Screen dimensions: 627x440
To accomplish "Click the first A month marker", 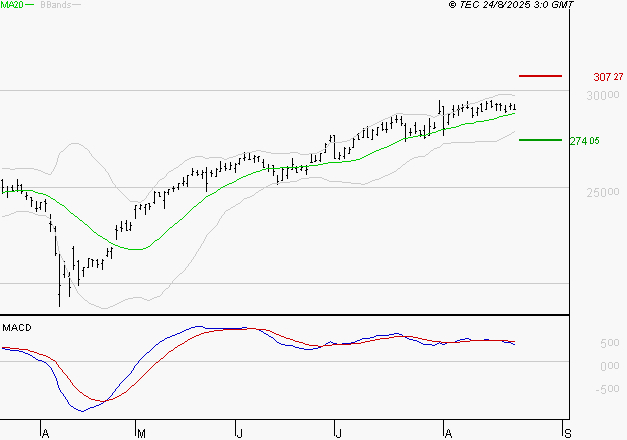I will pyautogui.click(x=45, y=434).
